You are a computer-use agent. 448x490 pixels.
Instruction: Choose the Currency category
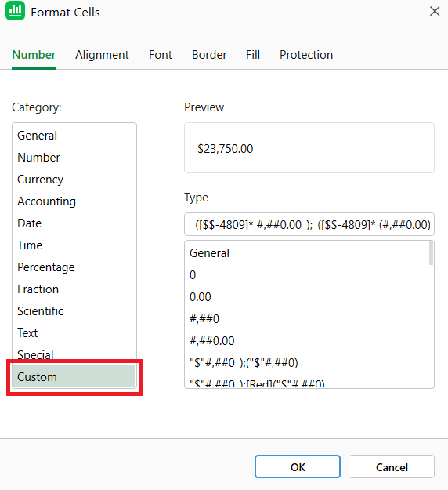coord(74,180)
